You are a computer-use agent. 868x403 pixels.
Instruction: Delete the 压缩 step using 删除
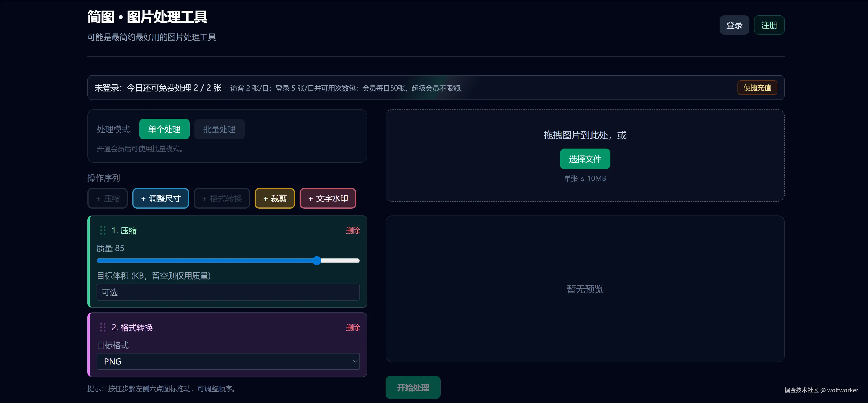[353, 231]
